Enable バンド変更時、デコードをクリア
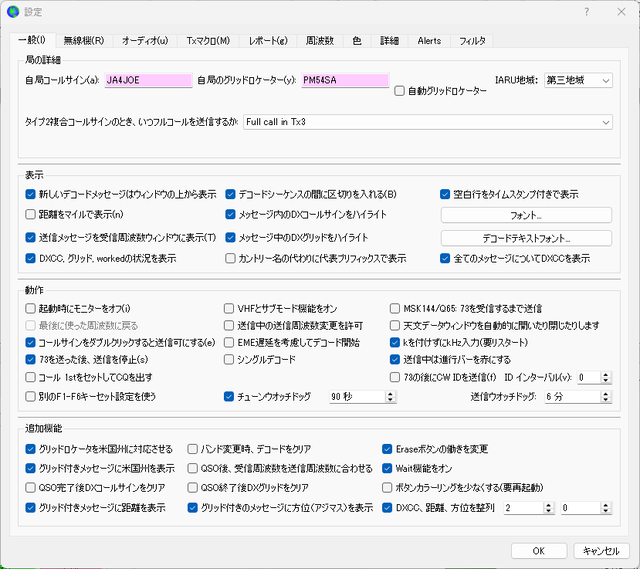 point(192,449)
